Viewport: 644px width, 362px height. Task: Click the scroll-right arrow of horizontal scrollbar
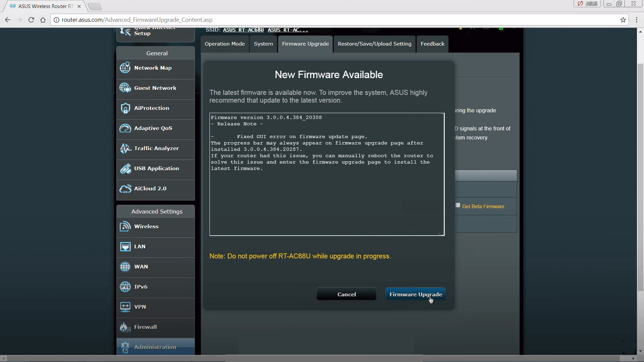[634, 359]
